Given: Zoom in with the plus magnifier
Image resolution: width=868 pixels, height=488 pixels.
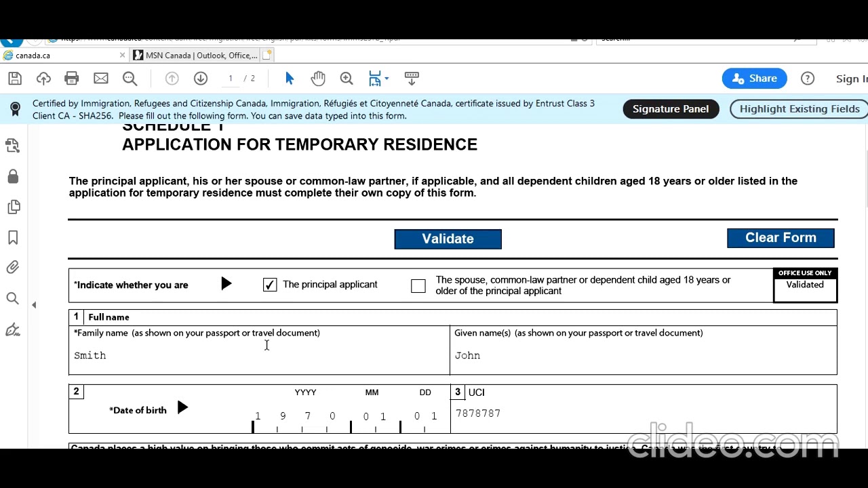Looking at the screenshot, I should coord(347,79).
